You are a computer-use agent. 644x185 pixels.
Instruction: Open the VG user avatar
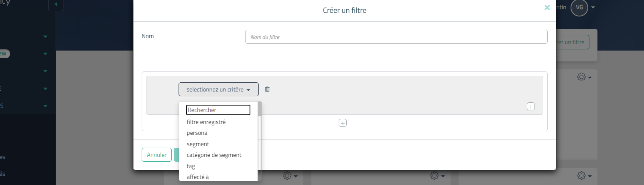pos(579,8)
